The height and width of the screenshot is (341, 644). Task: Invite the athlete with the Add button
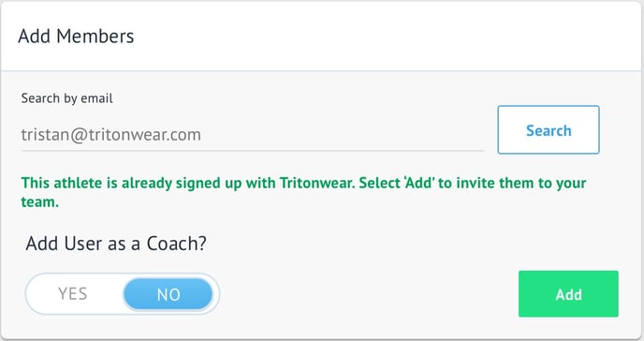(x=568, y=294)
